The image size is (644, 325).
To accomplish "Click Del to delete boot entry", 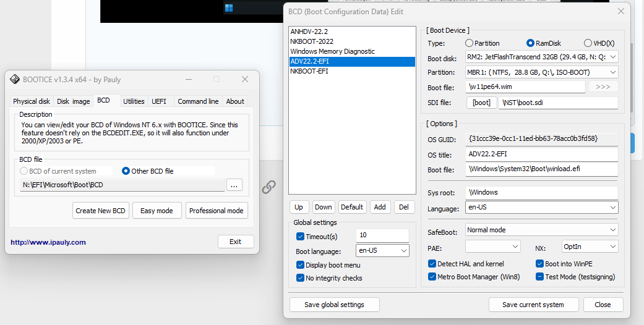I will click(x=404, y=207).
